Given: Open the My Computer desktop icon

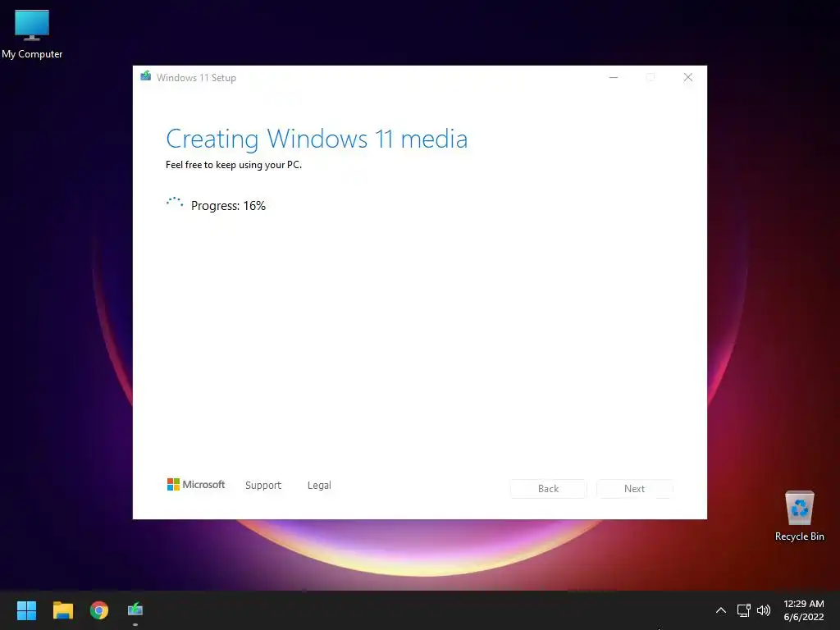Looking at the screenshot, I should coord(32,34).
